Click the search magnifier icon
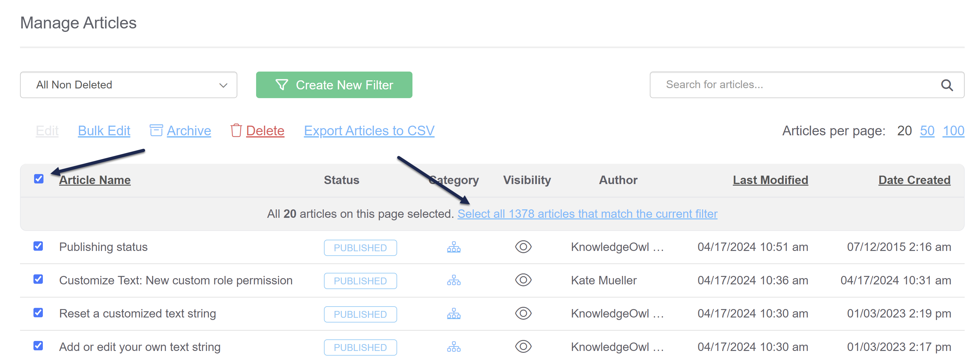 point(946,85)
